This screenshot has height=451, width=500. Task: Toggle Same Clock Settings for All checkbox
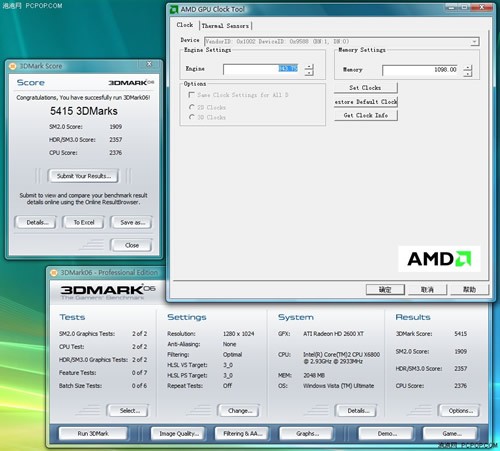pos(191,95)
